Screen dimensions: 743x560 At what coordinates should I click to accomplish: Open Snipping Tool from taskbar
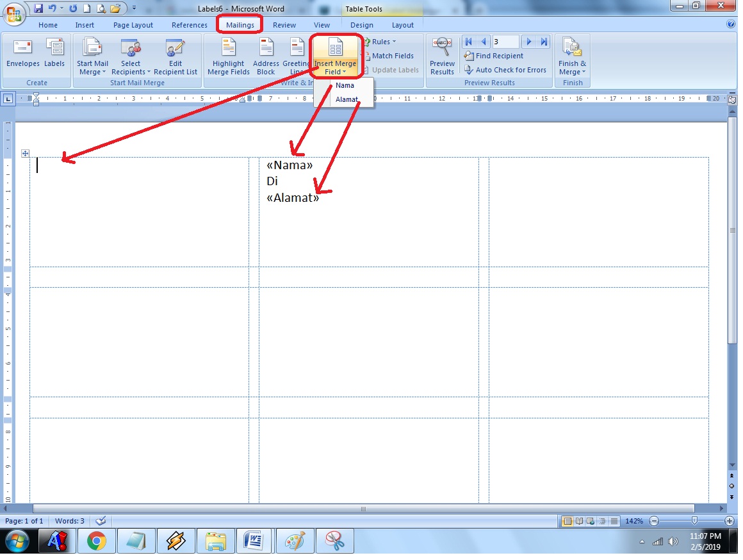(x=335, y=541)
